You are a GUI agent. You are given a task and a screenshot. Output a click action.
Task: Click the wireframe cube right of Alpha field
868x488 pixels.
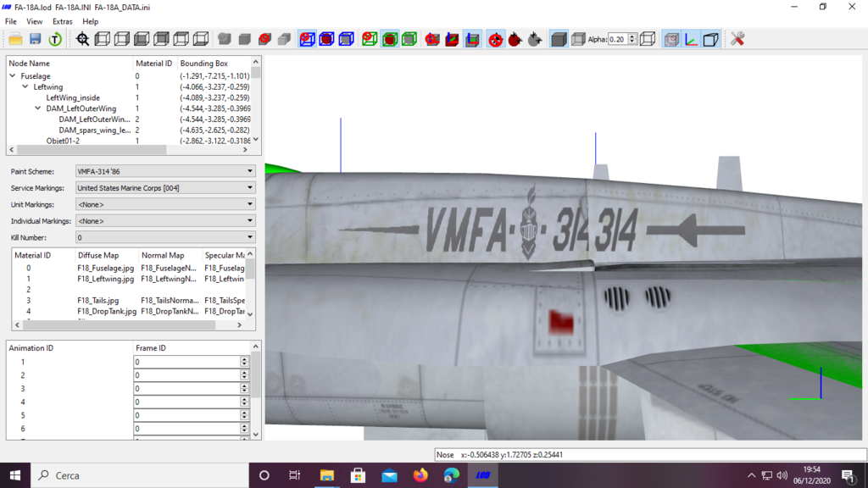[x=648, y=39]
